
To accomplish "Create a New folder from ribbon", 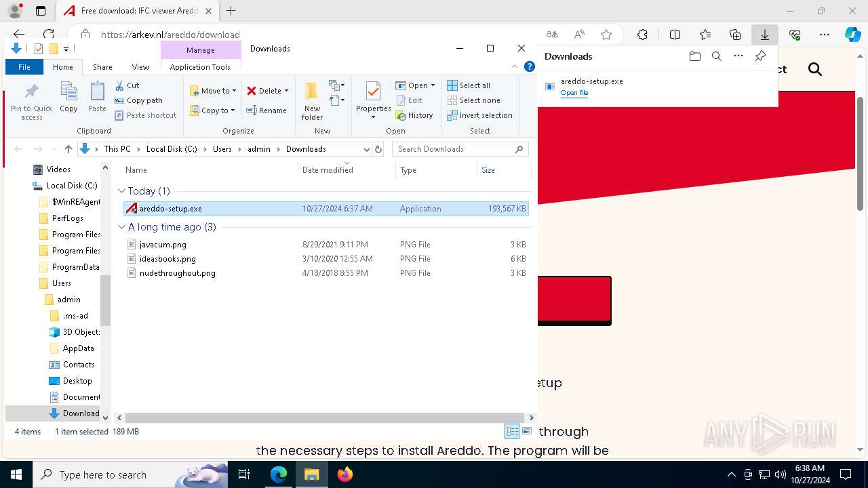I will point(312,101).
